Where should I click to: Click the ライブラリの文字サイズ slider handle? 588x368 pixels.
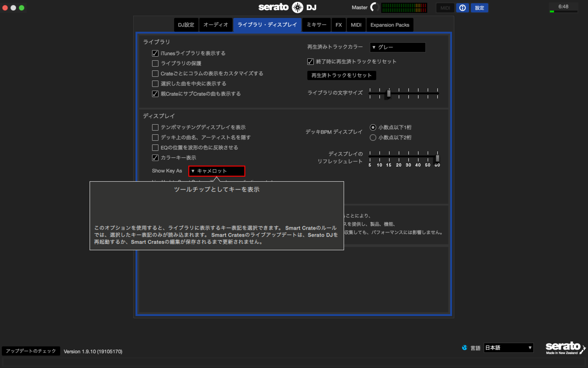pos(389,93)
